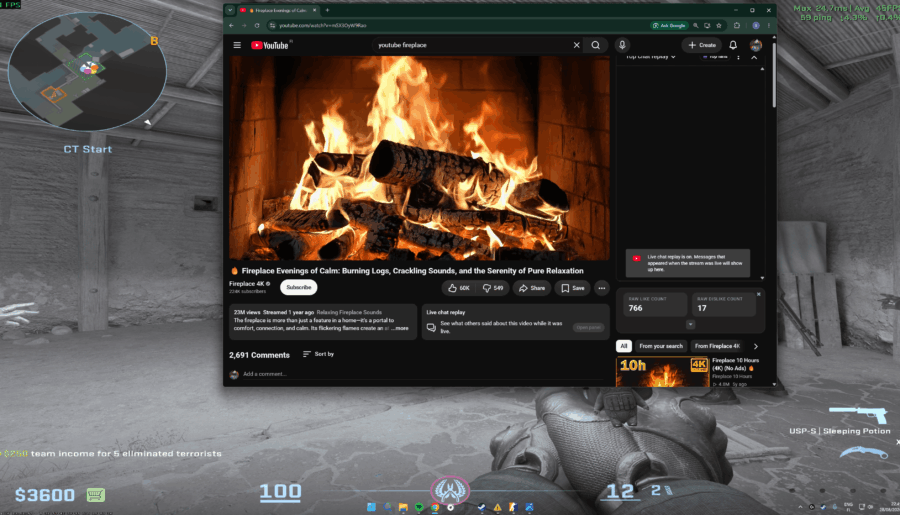The image size is (900, 515).
Task: Select the From your search chip
Action: (661, 346)
